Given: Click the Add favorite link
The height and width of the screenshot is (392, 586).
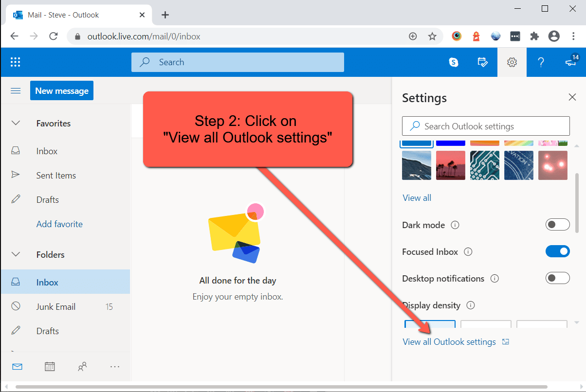Looking at the screenshot, I should (59, 224).
